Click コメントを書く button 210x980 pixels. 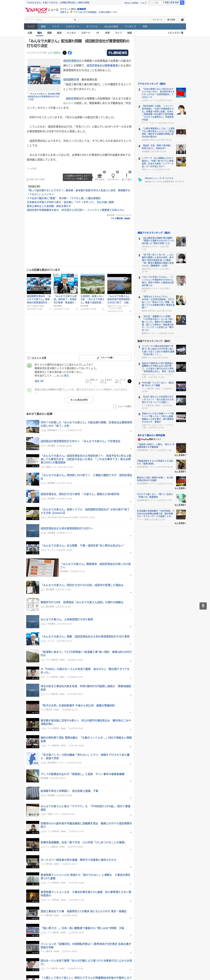coord(105,358)
